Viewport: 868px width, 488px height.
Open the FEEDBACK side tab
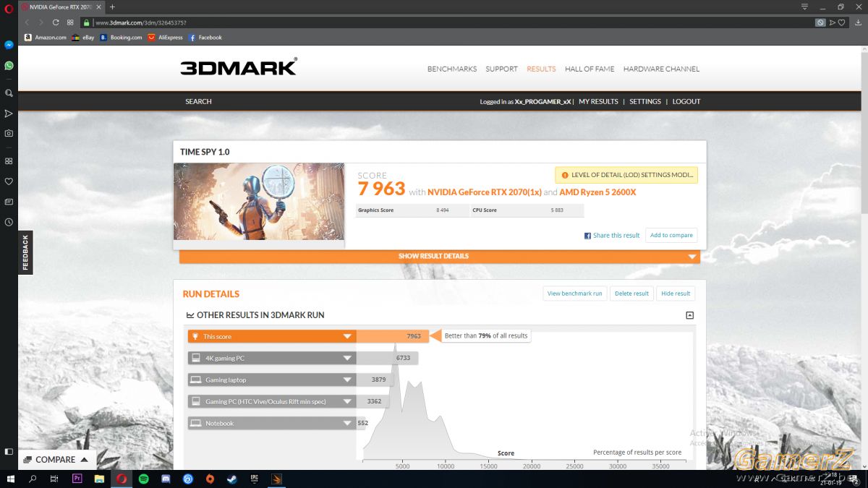pos(25,252)
